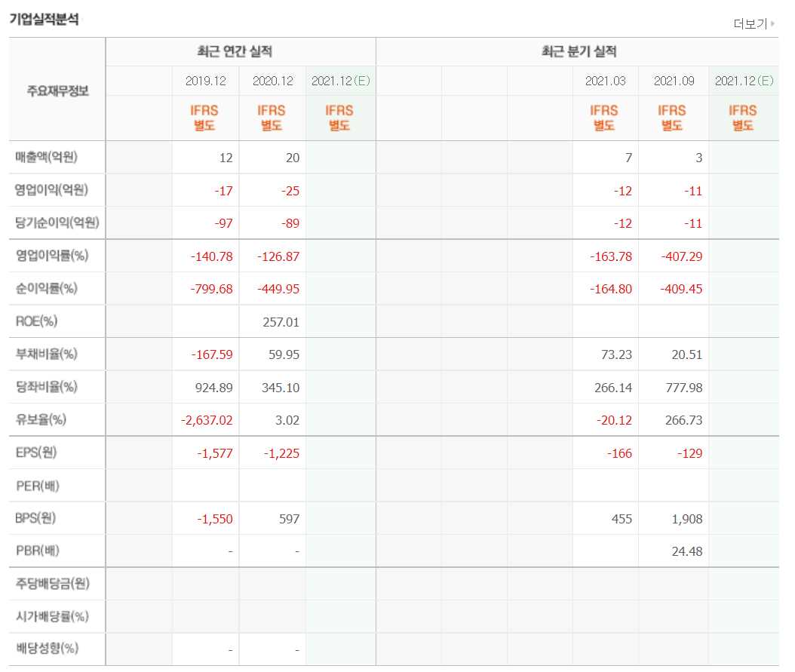Viewport: 795px width, 672px height.
Task: Click the 24.48 PBR value cell
Action: pos(687,551)
